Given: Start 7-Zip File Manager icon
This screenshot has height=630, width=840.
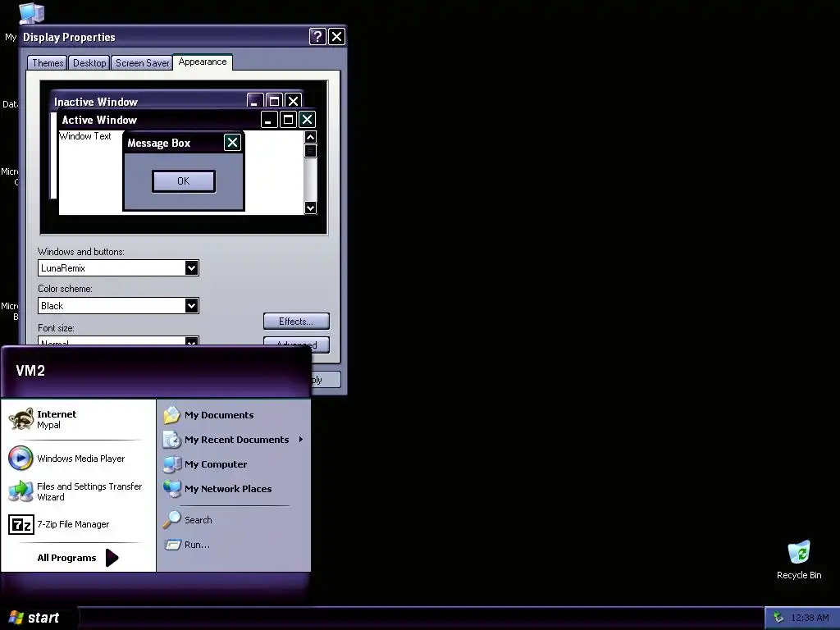Looking at the screenshot, I should click(x=21, y=524).
